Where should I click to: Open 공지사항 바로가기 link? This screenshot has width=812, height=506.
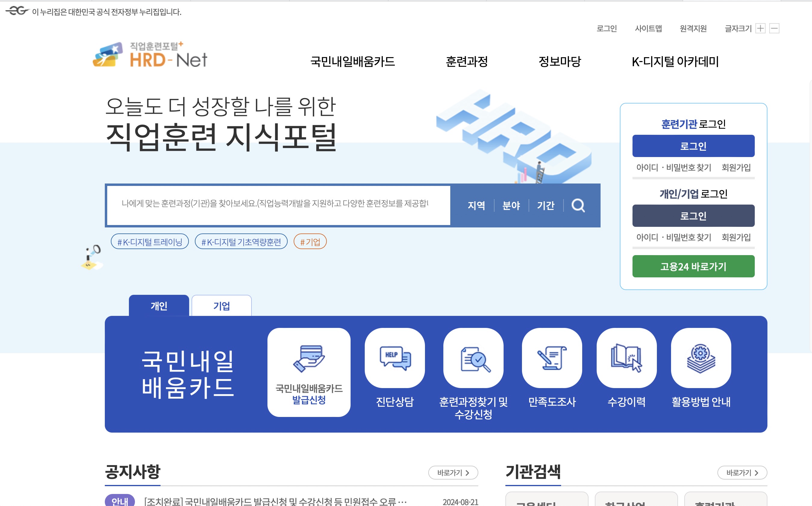[453, 473]
